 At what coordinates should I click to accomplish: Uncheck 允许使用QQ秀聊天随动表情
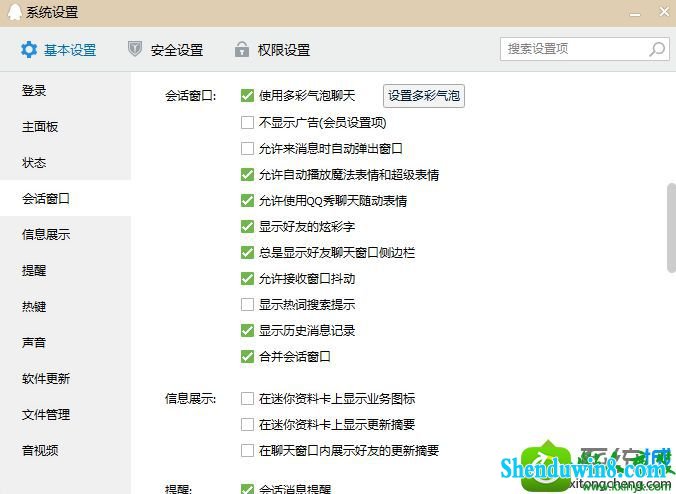[x=247, y=200]
